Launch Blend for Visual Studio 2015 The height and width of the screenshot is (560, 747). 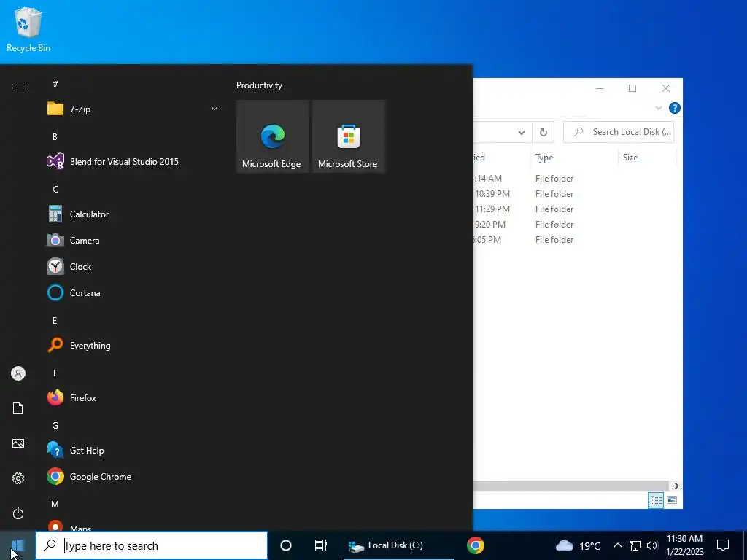click(133, 161)
